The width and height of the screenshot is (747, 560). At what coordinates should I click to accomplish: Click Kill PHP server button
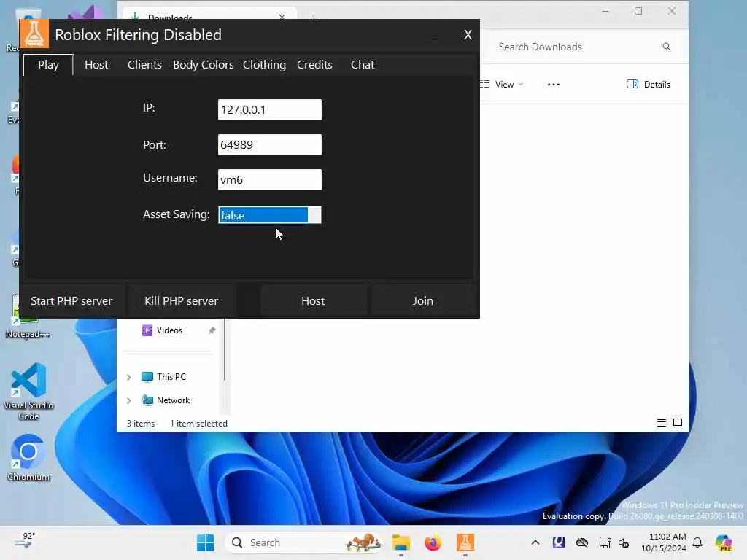pyautogui.click(x=181, y=301)
